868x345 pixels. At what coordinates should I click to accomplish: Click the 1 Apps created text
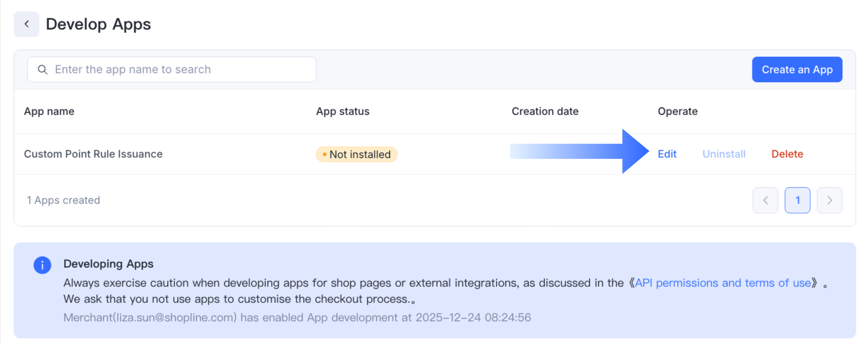coord(63,200)
